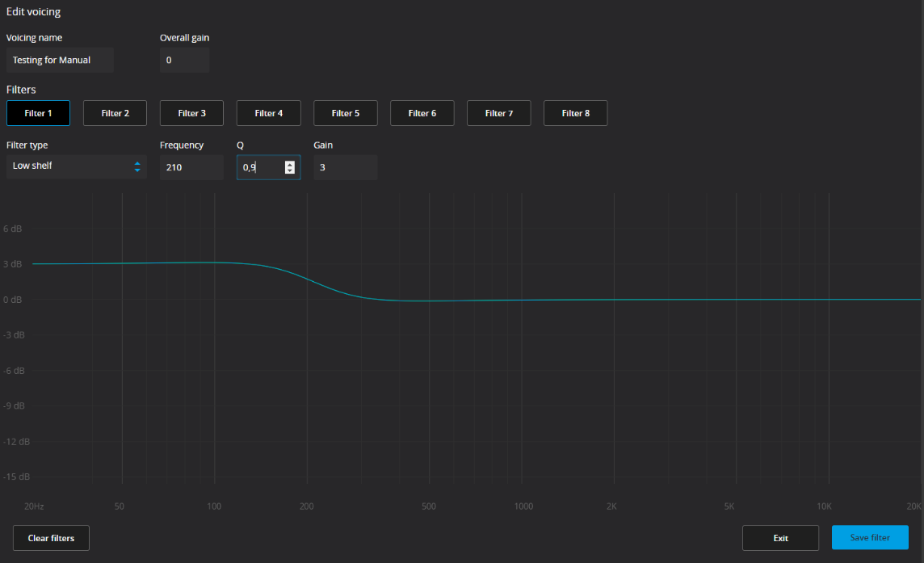Click the EQ curve near 200 Hz
Image resolution: width=924 pixels, height=563 pixels.
point(307,279)
